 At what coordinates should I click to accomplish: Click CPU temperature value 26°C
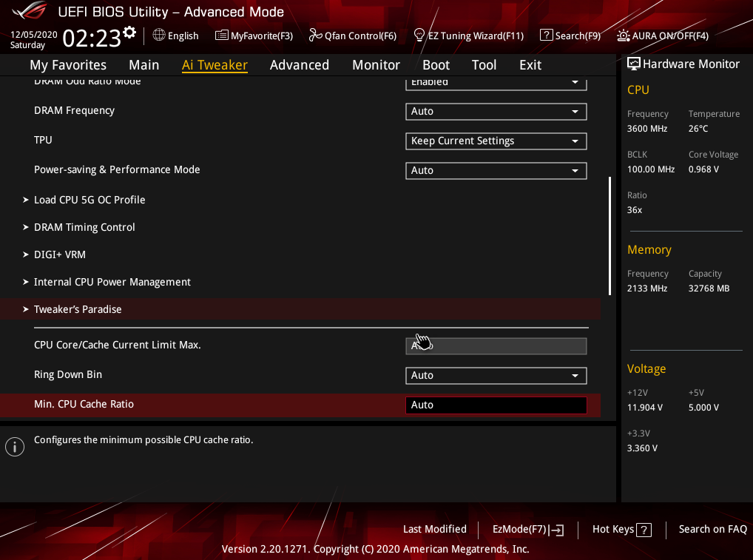(x=698, y=129)
